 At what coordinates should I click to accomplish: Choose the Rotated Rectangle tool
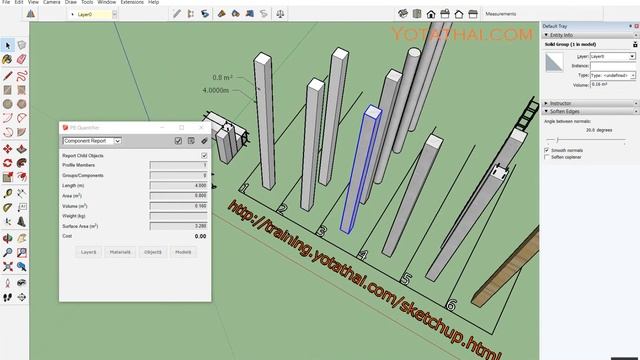point(22,90)
